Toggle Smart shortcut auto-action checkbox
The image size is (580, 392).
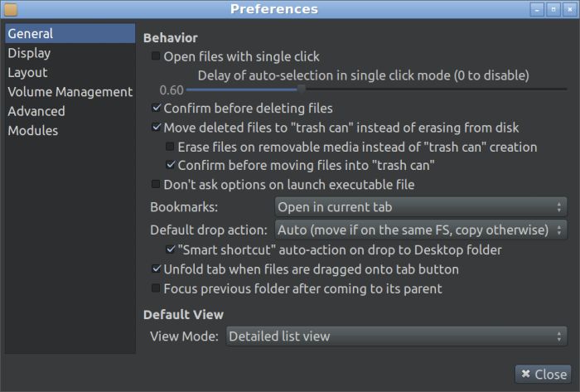click(x=170, y=249)
